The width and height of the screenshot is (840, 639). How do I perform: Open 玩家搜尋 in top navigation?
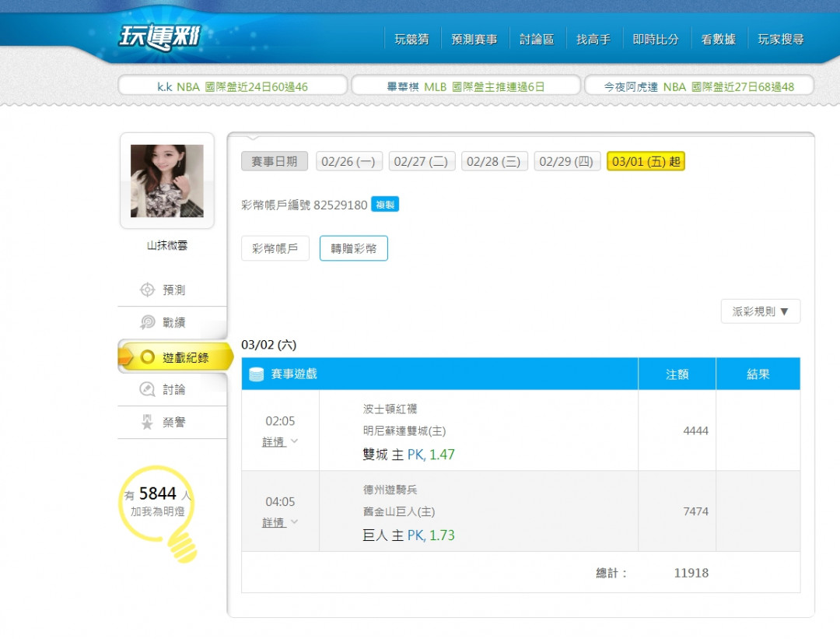[781, 39]
